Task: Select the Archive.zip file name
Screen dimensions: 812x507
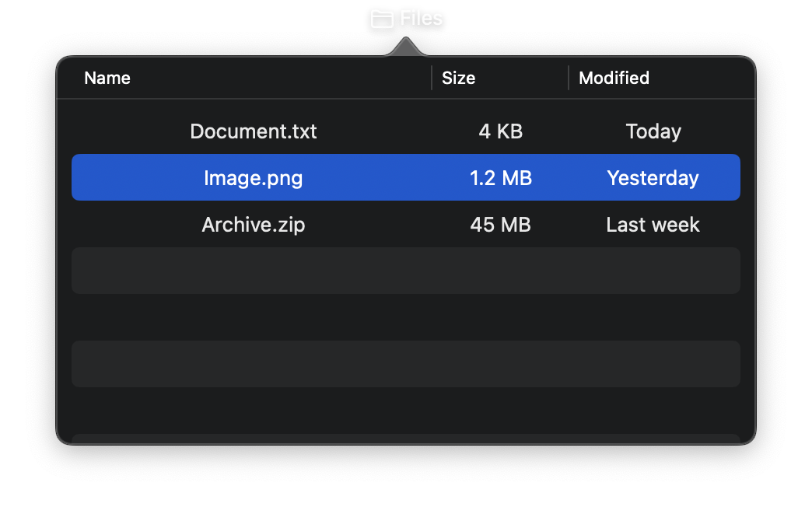Action: 254,225
